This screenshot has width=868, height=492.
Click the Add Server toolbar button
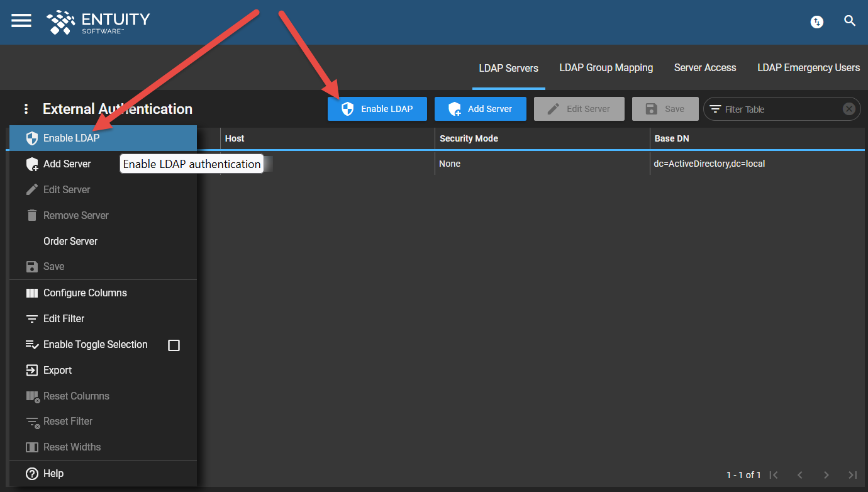pos(480,109)
